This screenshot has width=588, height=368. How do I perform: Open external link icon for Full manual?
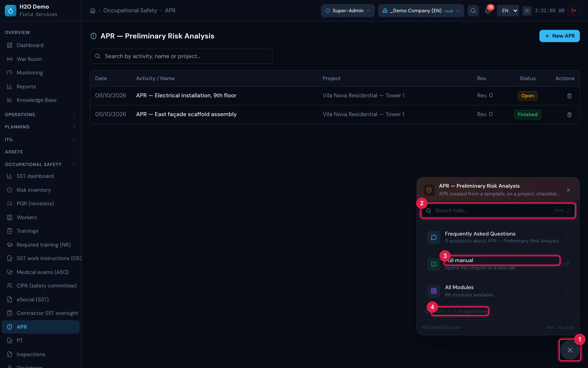pos(566,264)
